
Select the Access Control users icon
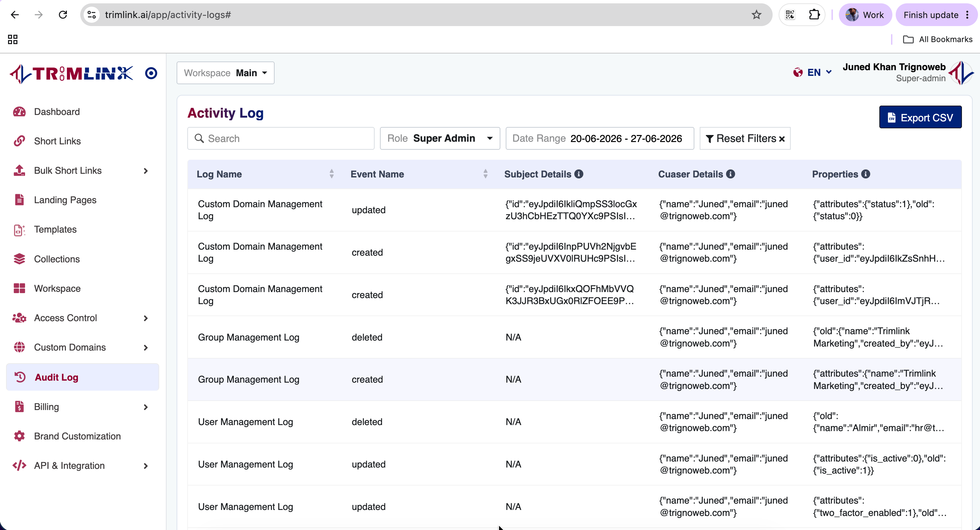(19, 317)
